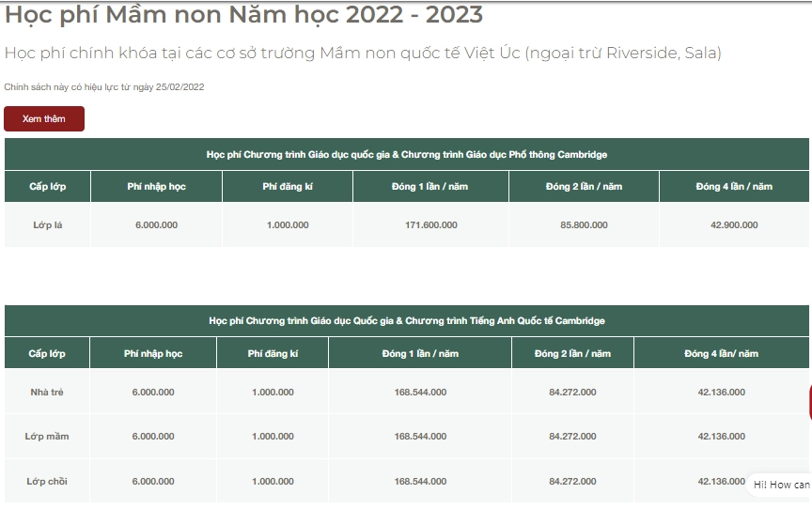Click the 85.800.000 fee cell
This screenshot has height=509, width=812.
point(584,225)
